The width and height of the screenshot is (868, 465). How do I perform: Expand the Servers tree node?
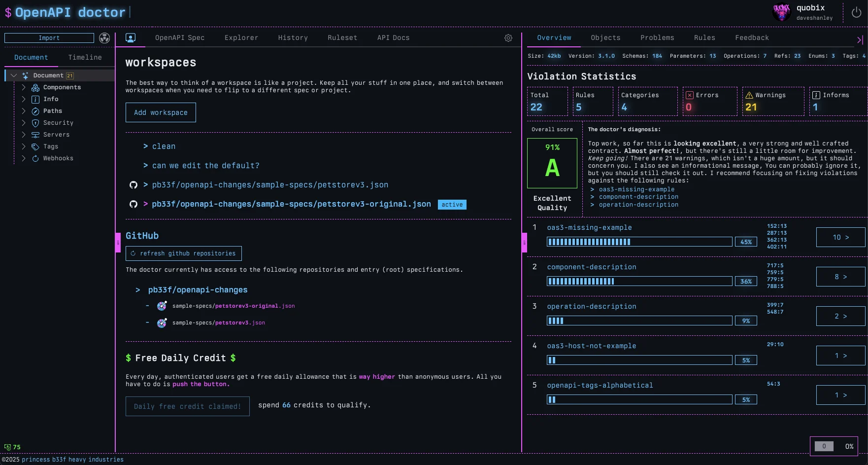(23, 135)
